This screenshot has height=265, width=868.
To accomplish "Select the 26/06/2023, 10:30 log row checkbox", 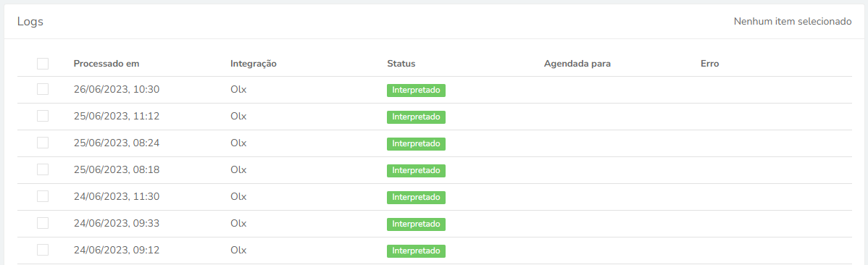I will point(43,89).
